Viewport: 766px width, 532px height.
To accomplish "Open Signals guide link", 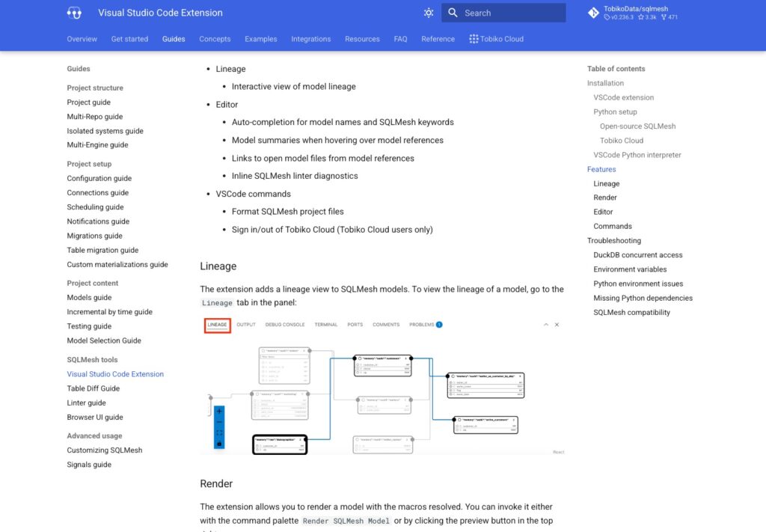I will tap(89, 465).
